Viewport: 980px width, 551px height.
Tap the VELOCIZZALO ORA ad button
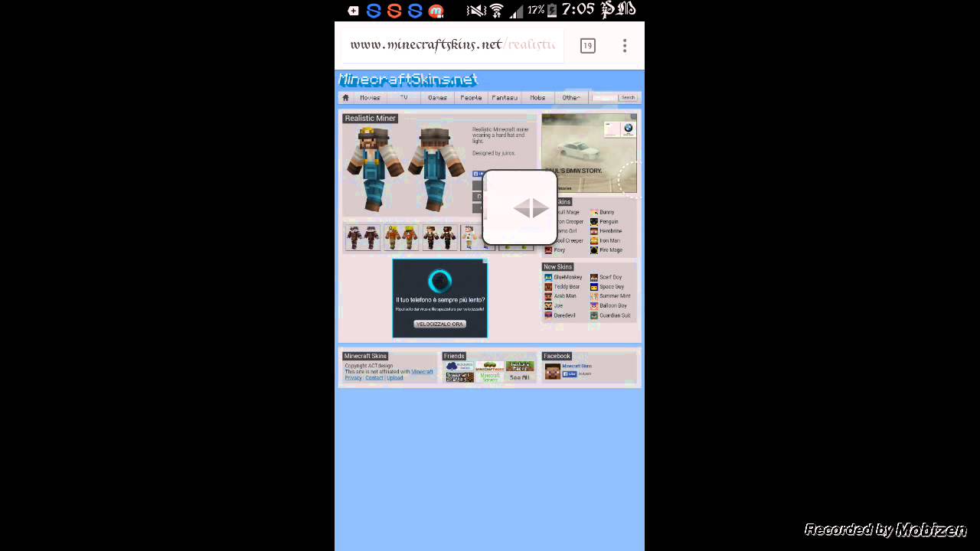439,324
